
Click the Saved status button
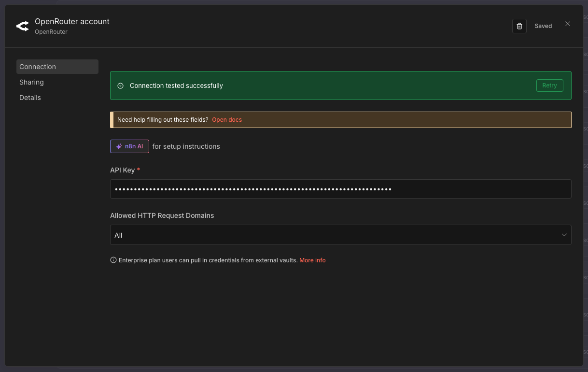(x=543, y=26)
